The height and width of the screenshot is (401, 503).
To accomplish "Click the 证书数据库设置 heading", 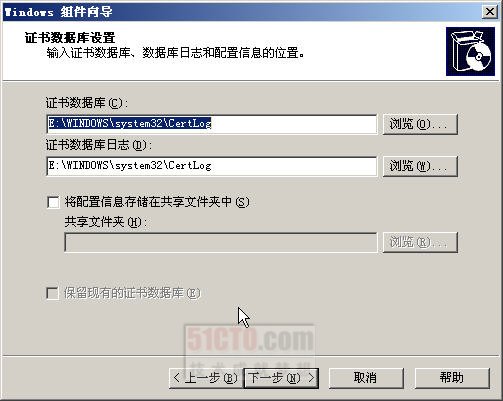I will coord(70,38).
